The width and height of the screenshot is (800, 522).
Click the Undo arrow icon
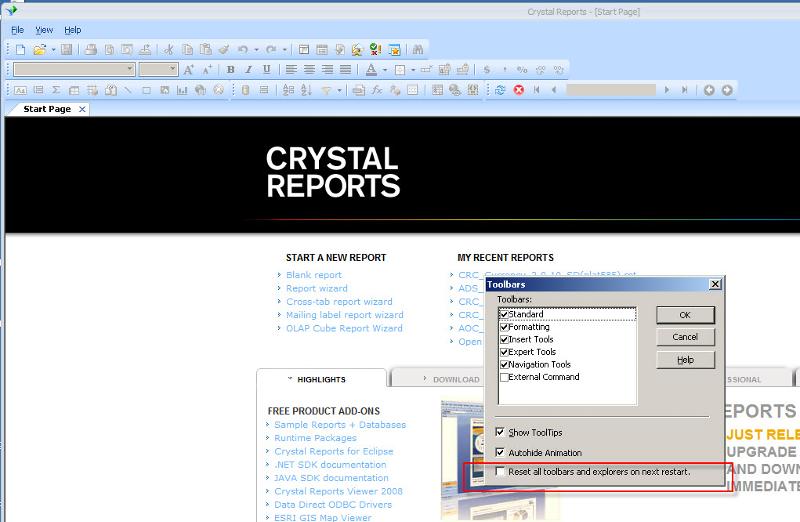pyautogui.click(x=243, y=49)
